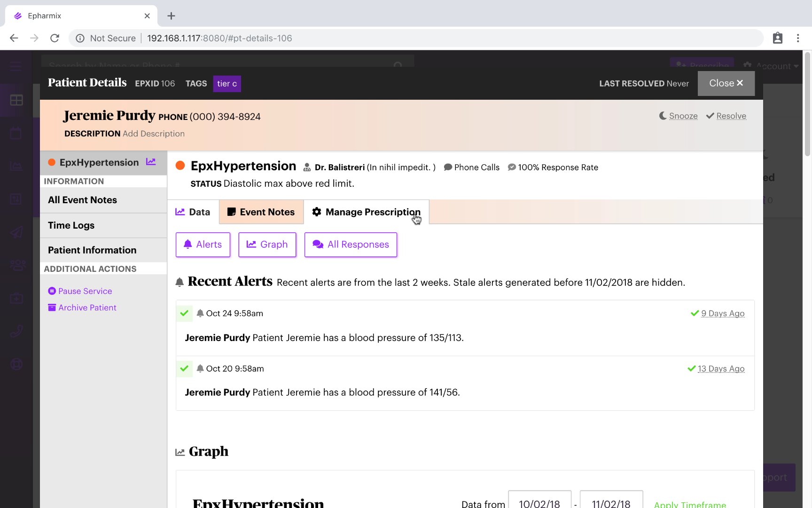Click the orange status dot beside EpxHypertension heading
The height and width of the screenshot is (508, 812).
point(180,166)
